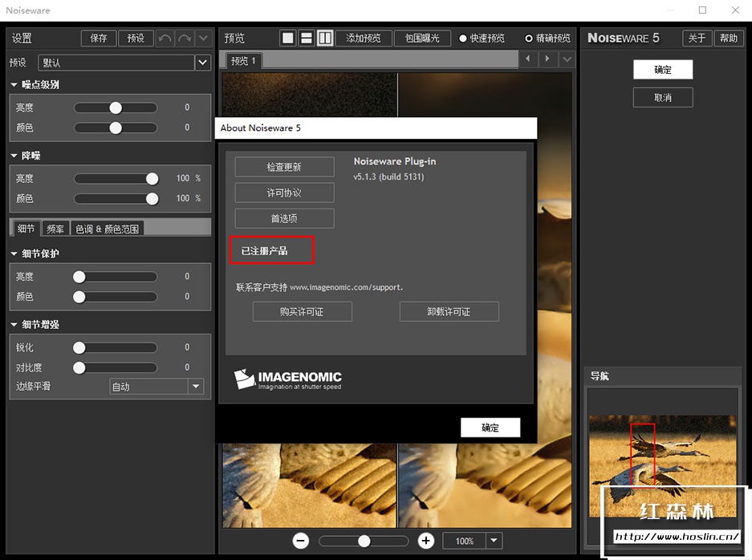Open the 关于 about button
The width and height of the screenshot is (752, 560).
tap(697, 39)
